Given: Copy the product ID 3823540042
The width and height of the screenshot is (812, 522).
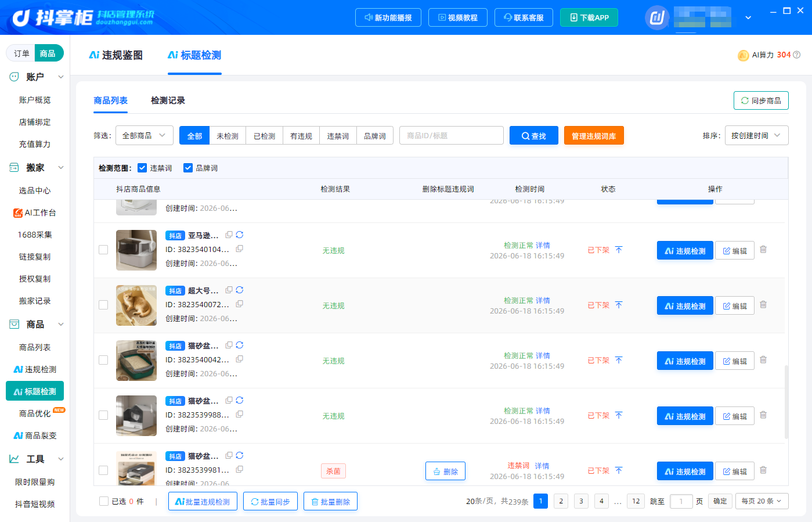Looking at the screenshot, I should 239,359.
